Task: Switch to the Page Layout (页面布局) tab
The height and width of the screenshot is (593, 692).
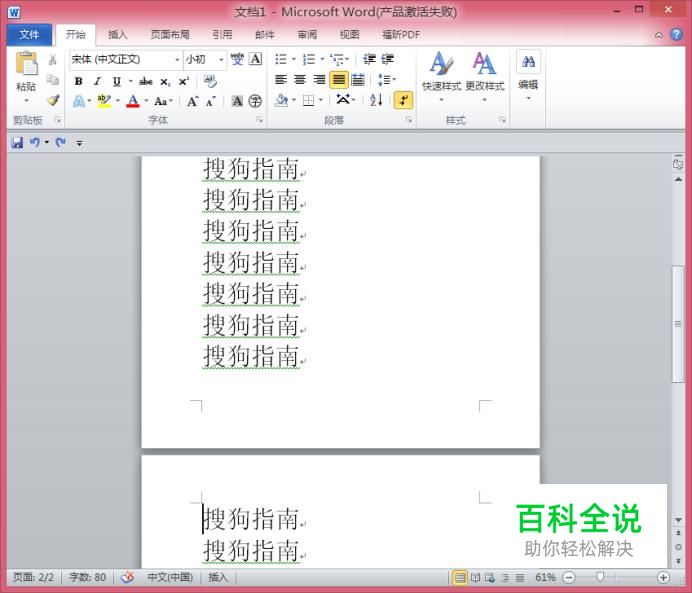Action: 170,35
